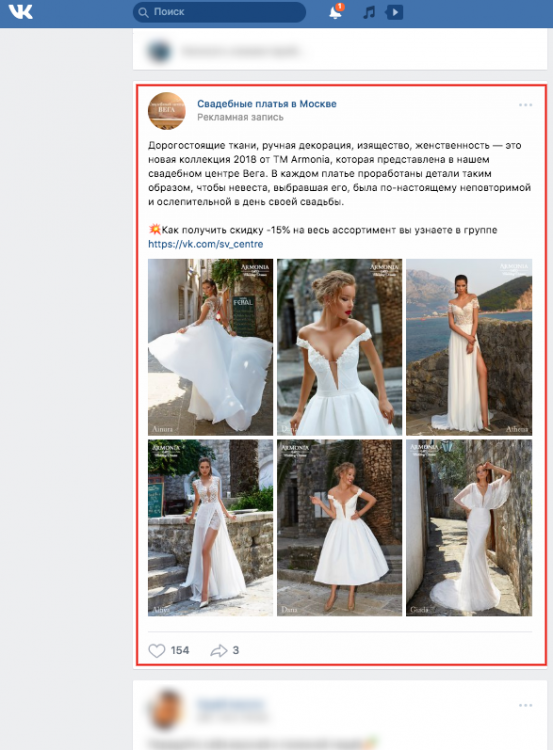553x750 pixels.
Task: Like the wedding dresses post
Action: (x=156, y=651)
